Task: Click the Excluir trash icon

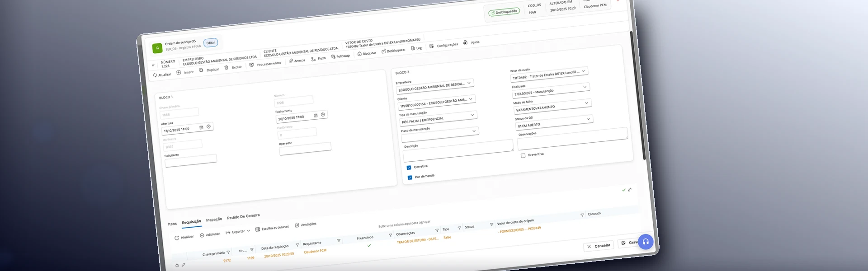Action: click(226, 68)
